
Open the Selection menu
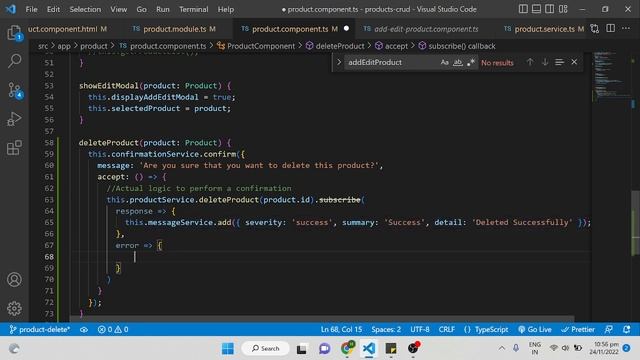tap(85, 9)
